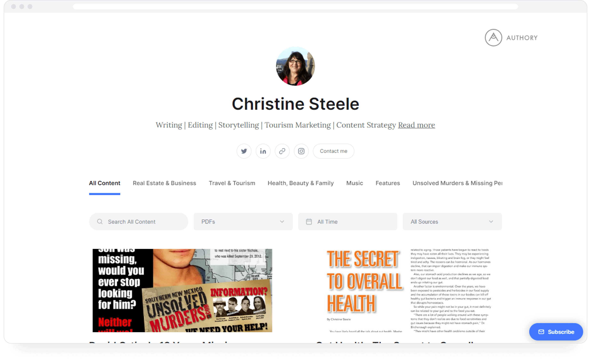Click the Authory logo

click(x=511, y=38)
